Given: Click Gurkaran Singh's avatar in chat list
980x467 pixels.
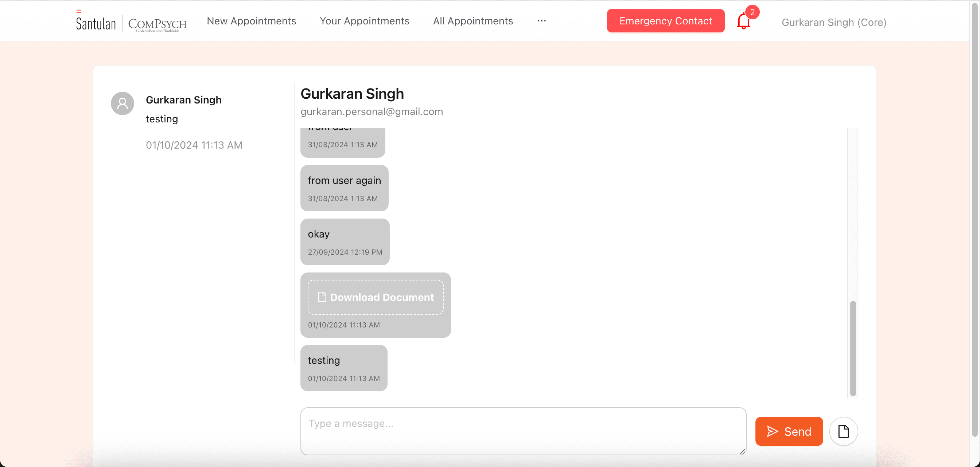Looking at the screenshot, I should click(122, 103).
